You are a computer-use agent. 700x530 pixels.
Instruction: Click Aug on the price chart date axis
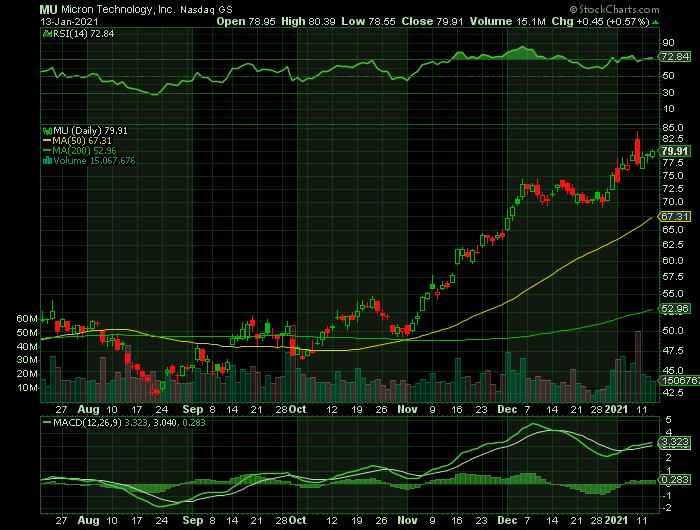[x=88, y=409]
